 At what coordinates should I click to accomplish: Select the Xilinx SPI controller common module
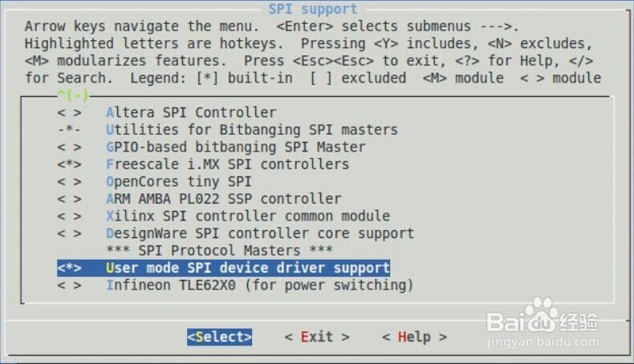pyautogui.click(x=247, y=216)
